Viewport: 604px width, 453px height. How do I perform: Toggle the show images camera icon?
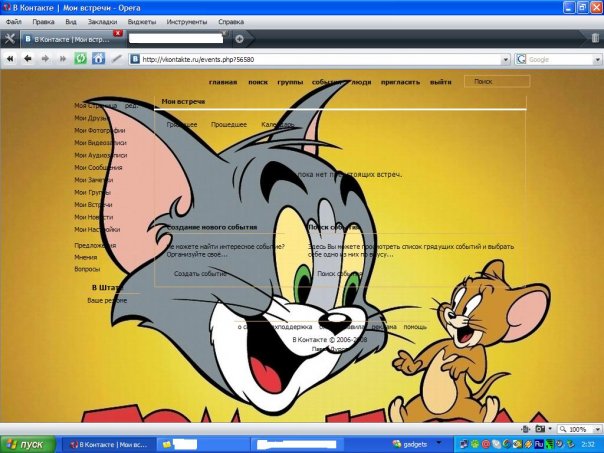pos(540,429)
